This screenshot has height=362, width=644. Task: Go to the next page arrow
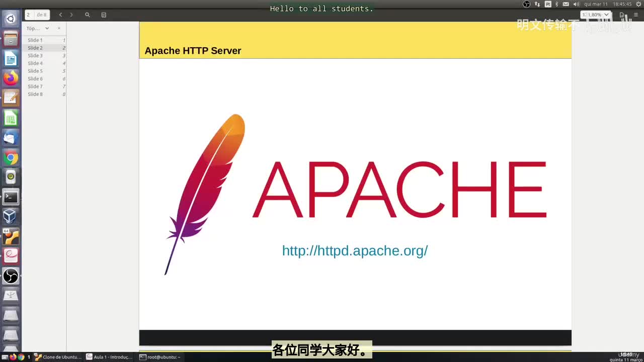71,15
